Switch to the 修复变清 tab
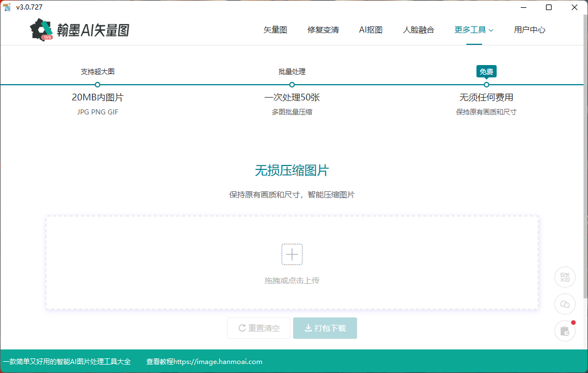588x373 pixels. [x=323, y=30]
